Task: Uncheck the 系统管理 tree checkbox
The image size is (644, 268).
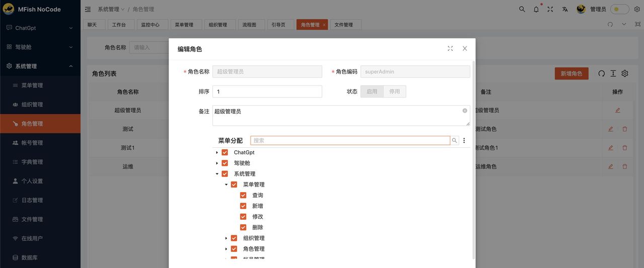Action: 225,174
